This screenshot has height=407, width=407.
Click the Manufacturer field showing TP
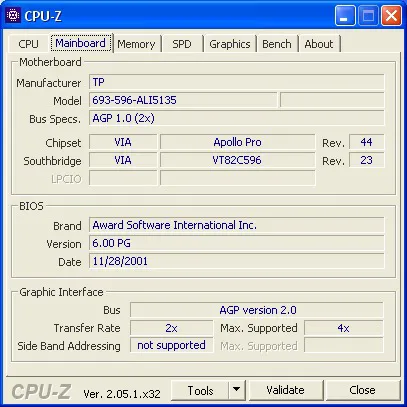pos(237,82)
